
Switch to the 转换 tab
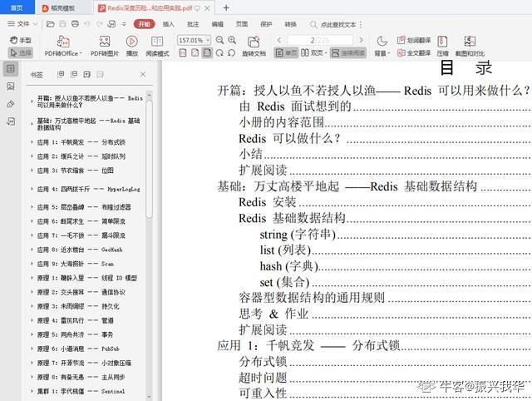290,24
